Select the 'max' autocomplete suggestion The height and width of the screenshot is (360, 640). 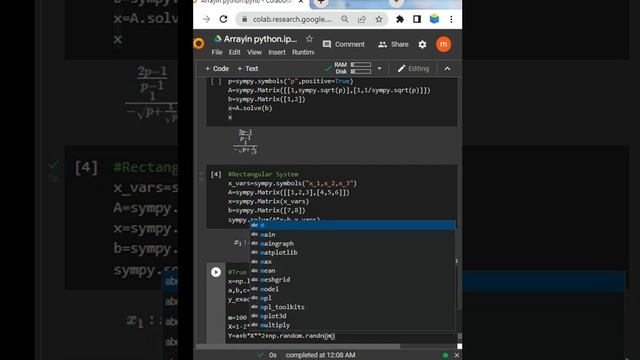[x=353, y=261]
